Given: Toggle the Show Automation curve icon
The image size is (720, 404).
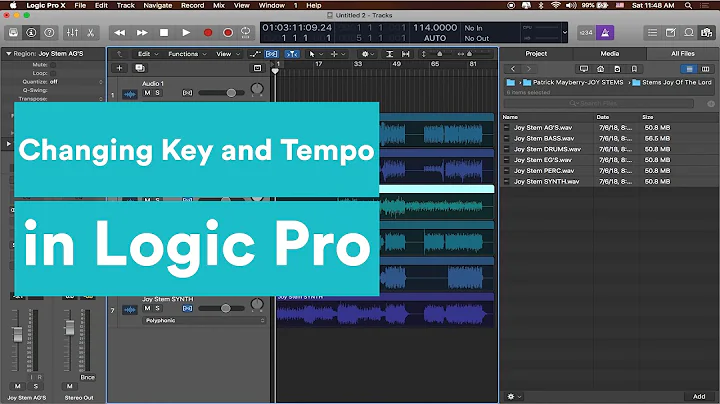Looking at the screenshot, I should [x=255, y=54].
